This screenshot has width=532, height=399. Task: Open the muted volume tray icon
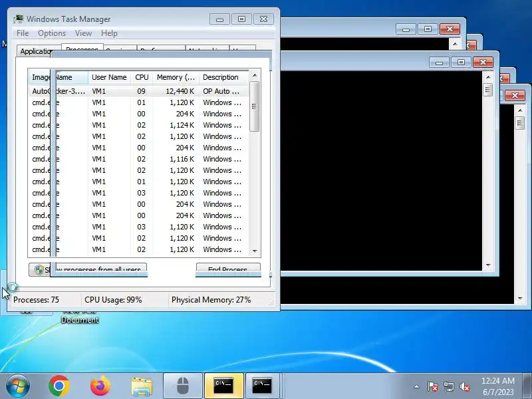(x=464, y=386)
